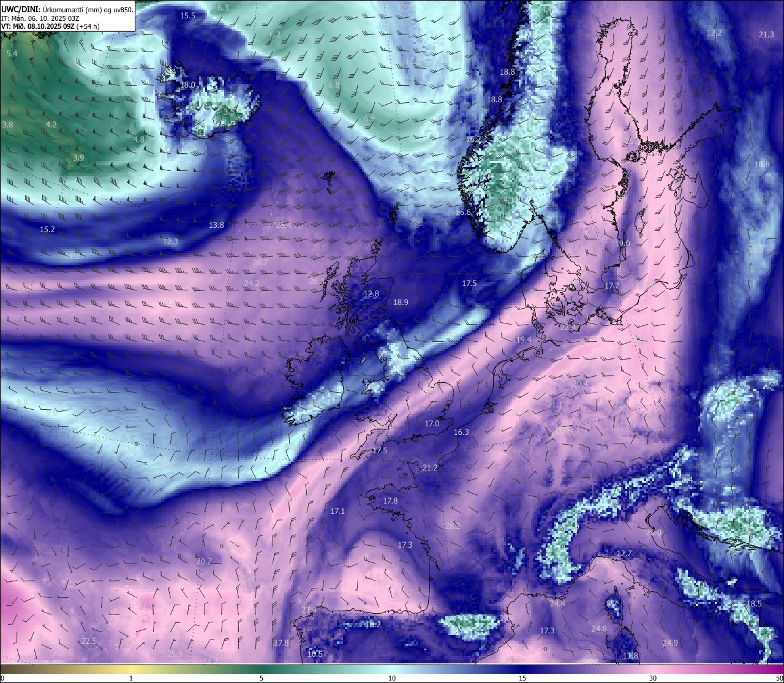The width and height of the screenshot is (784, 683).
Task: Click the 4.8 value south of Iceland
Action: [x=139, y=139]
